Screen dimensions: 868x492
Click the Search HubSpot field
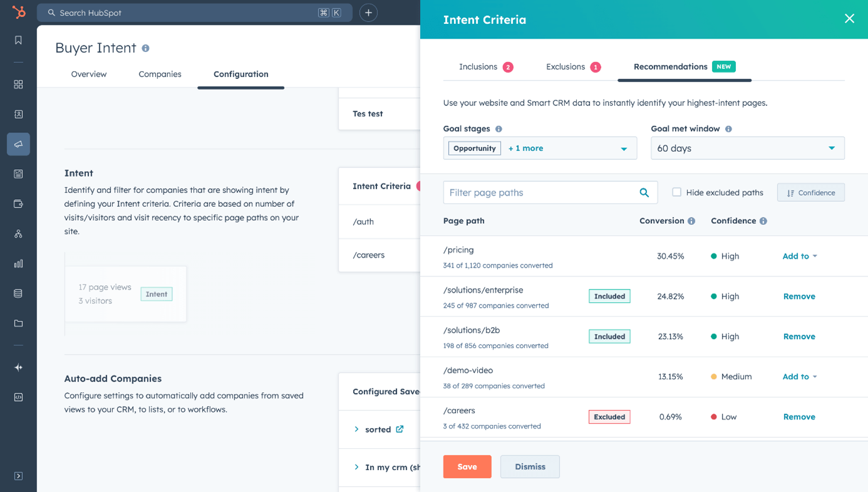[195, 13]
